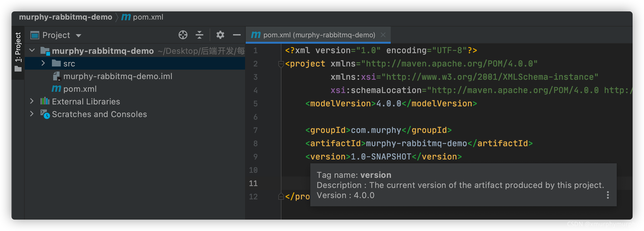Click the xmlns:xsi attribute on line 3

tap(464, 77)
